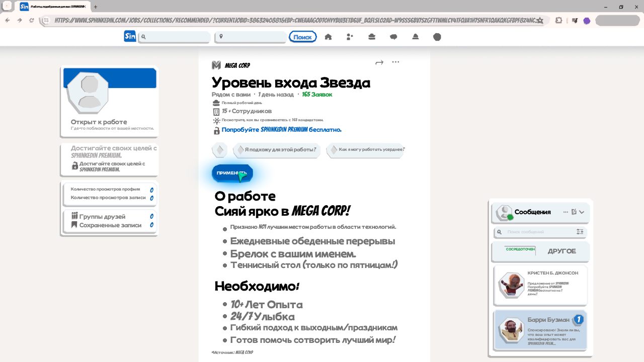The image size is (644, 362).
Task: Open Барри Бузман's message conversation
Action: coord(540,330)
